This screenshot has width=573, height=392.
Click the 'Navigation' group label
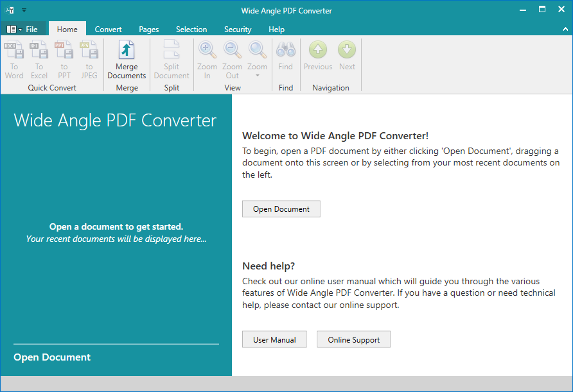tap(331, 88)
